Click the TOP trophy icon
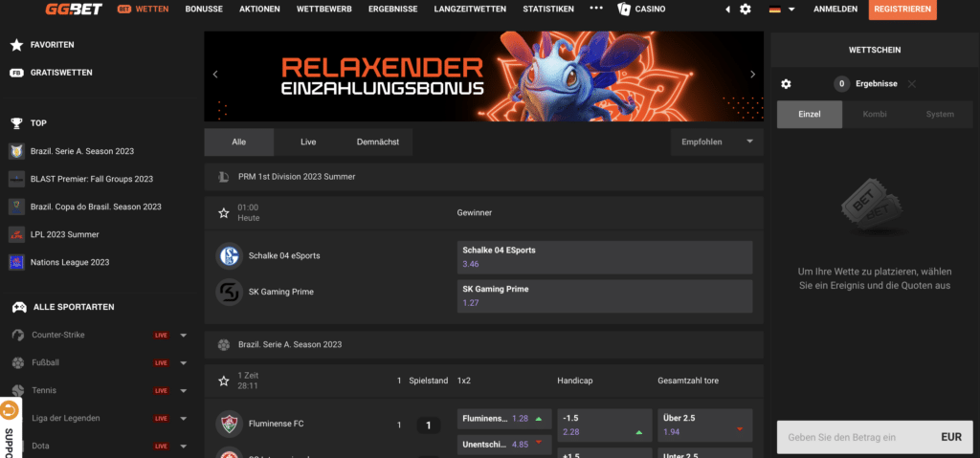 [x=17, y=123]
